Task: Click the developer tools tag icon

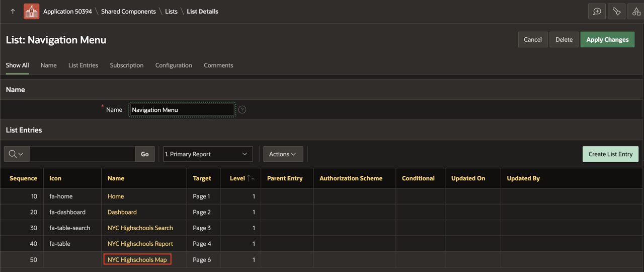Action: (616, 11)
